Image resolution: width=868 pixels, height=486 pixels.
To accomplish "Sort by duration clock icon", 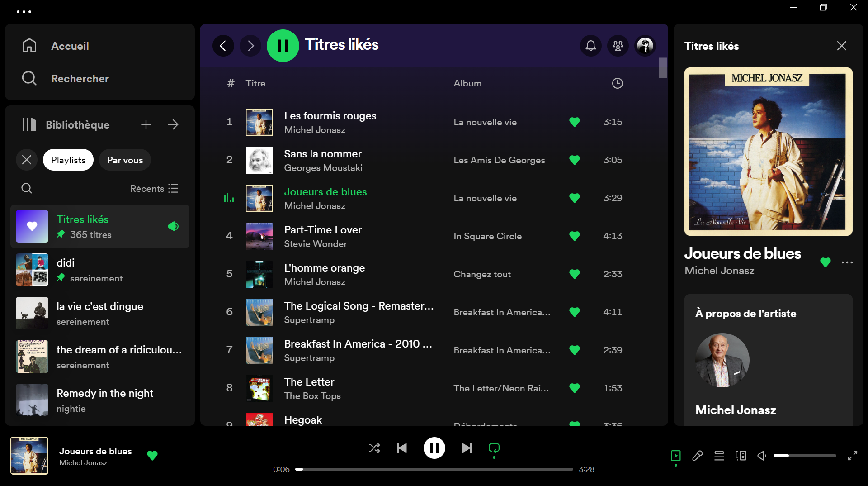I will tap(617, 83).
